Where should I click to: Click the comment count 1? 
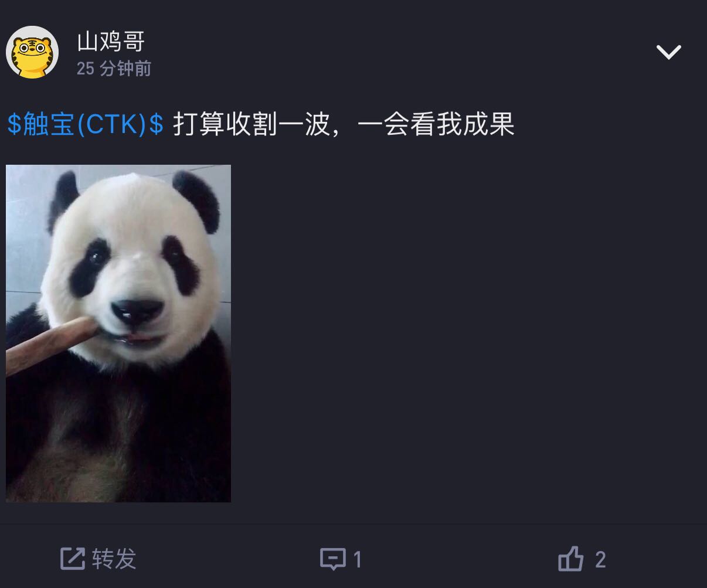[358, 560]
